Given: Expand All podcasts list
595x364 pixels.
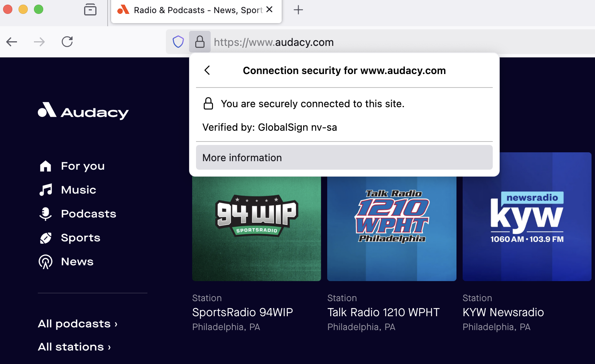Looking at the screenshot, I should pyautogui.click(x=78, y=324).
